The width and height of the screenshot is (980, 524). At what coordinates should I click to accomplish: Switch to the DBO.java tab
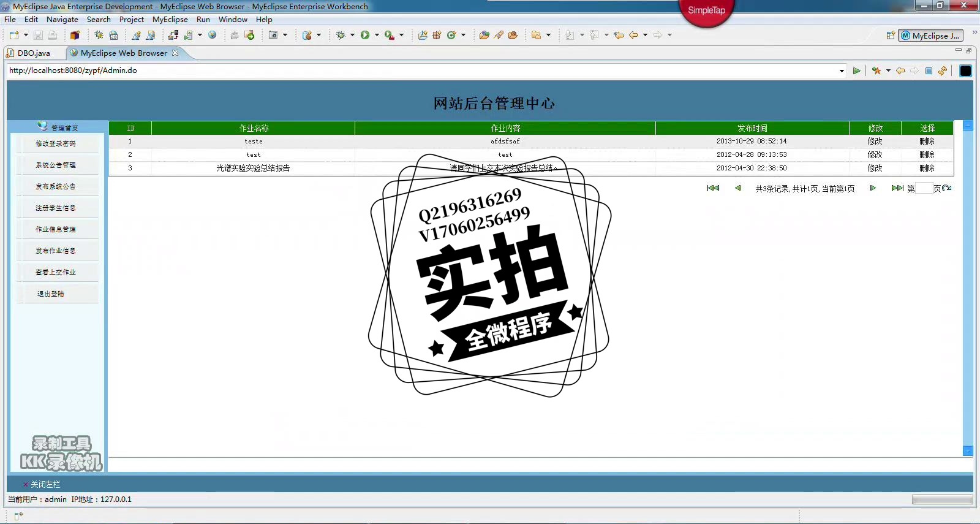pyautogui.click(x=34, y=53)
